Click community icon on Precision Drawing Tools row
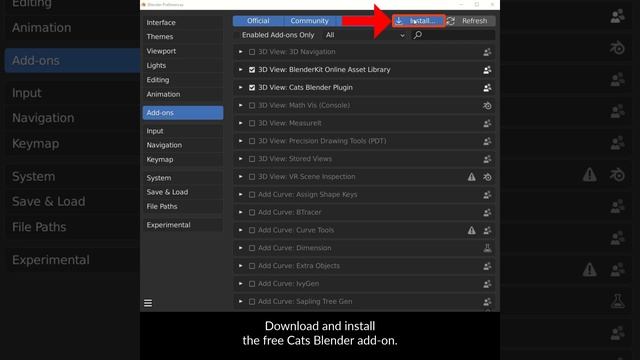The height and width of the screenshot is (360, 640). (487, 141)
